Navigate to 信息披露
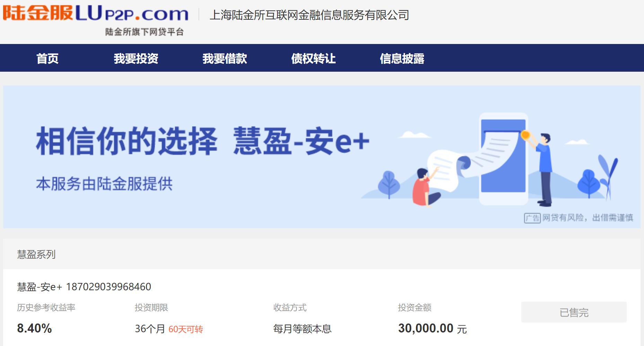 [x=402, y=59]
